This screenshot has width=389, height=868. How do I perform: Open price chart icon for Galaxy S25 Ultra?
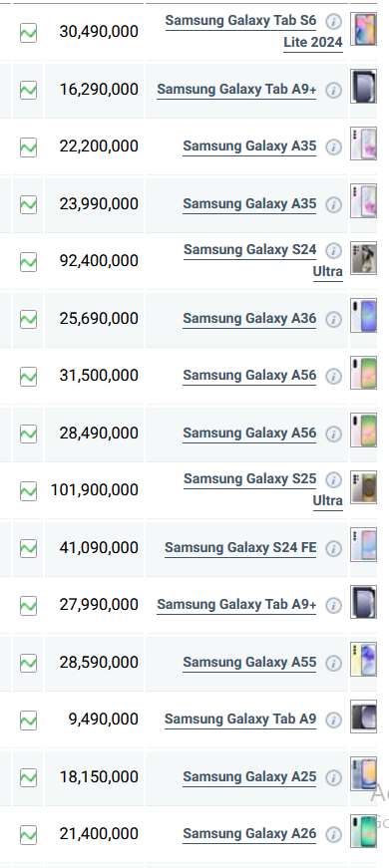coord(28,490)
